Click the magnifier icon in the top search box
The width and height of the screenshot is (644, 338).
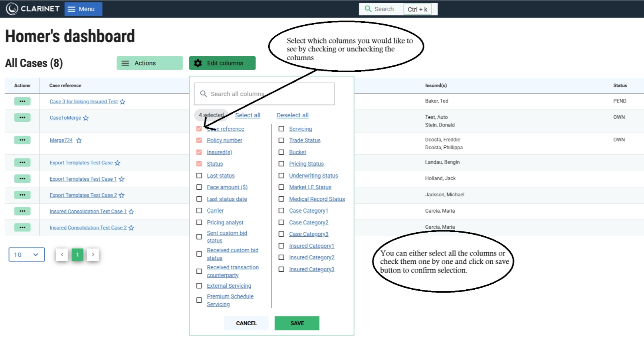click(368, 9)
